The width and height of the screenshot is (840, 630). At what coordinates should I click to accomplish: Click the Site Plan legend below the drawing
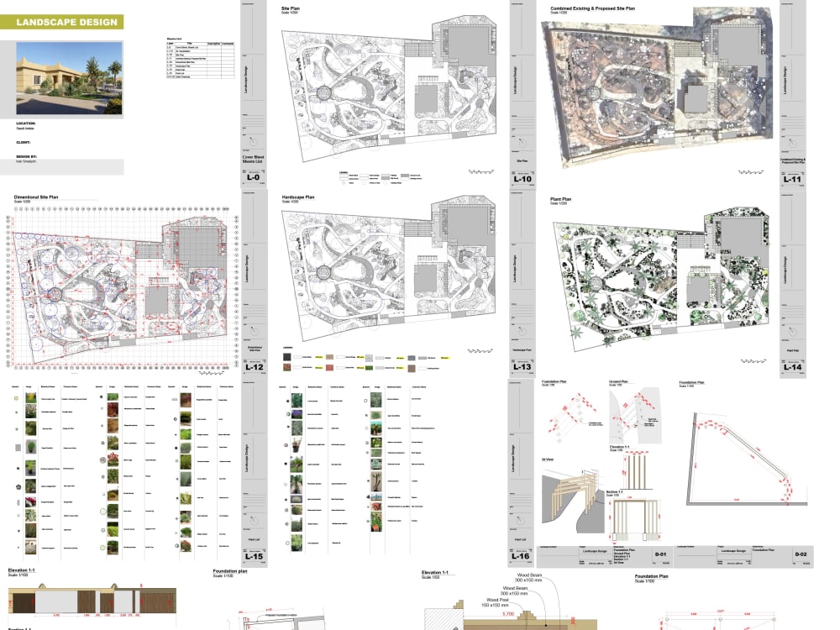tap(381, 178)
